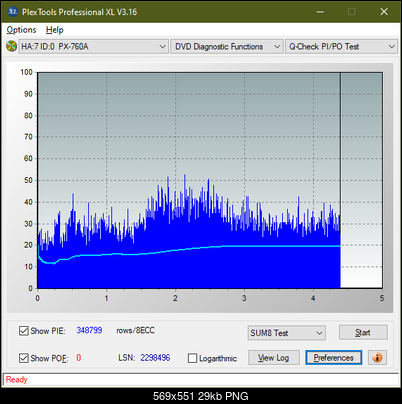Click the PIE count value 348799
Image resolution: width=402 pixels, height=404 pixels.
click(89, 330)
